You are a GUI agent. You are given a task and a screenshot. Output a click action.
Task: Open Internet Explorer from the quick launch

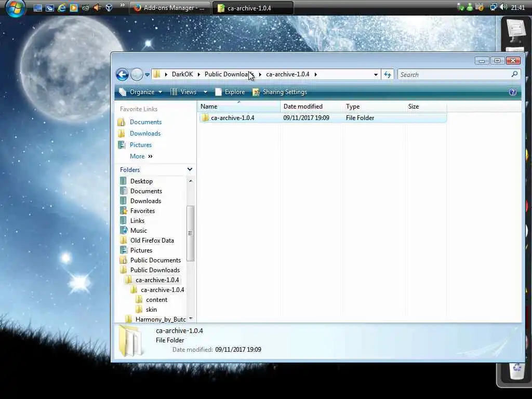pyautogui.click(x=61, y=7)
